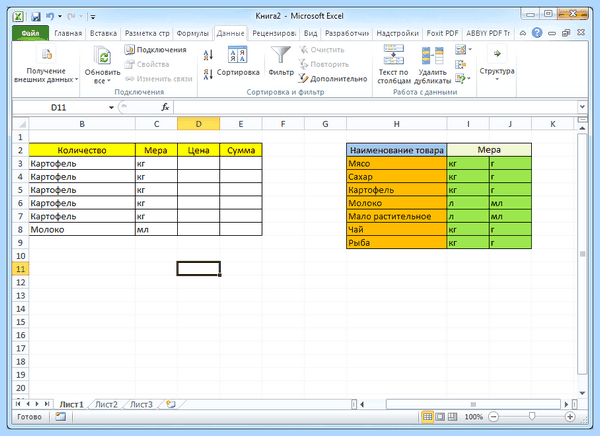Click the insert function fx icon

(x=165, y=107)
